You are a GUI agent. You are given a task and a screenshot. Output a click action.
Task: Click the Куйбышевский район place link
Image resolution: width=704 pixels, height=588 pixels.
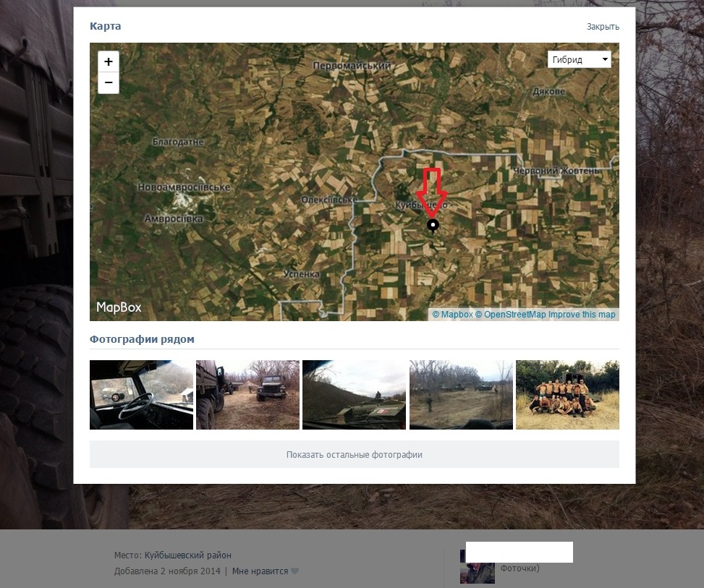click(x=187, y=555)
